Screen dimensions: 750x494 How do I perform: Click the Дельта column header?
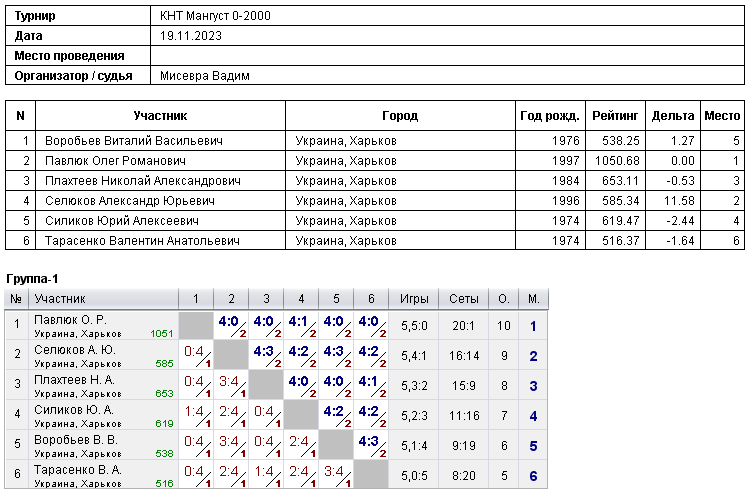(673, 116)
